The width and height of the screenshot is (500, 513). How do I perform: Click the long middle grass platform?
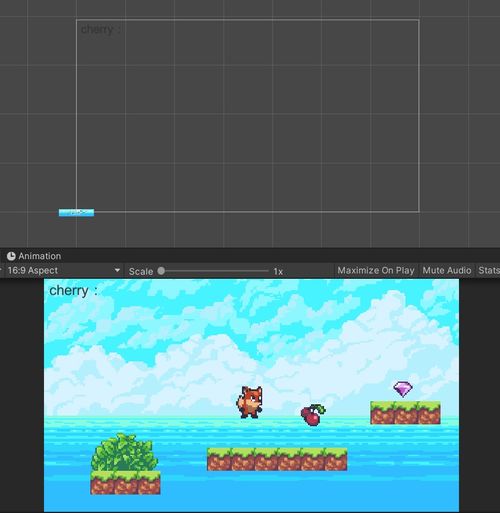[277, 459]
